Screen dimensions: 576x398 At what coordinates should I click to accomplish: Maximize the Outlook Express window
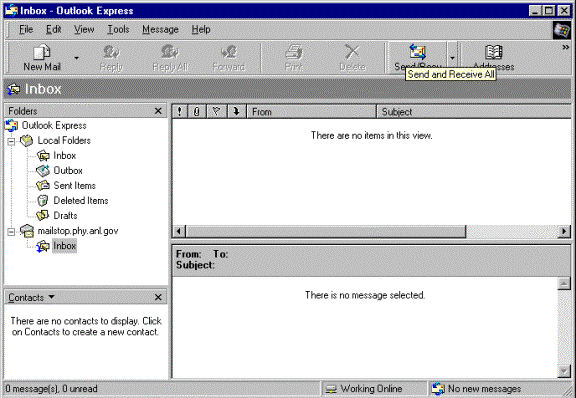[x=549, y=11]
